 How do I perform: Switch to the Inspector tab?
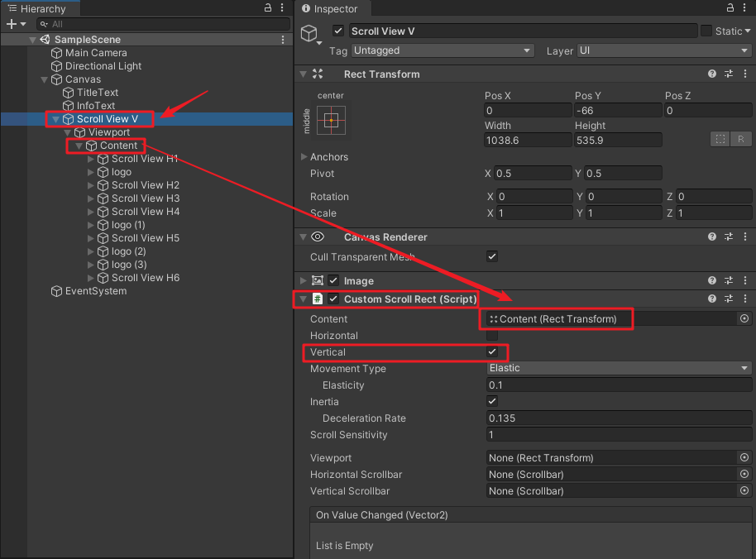(332, 8)
